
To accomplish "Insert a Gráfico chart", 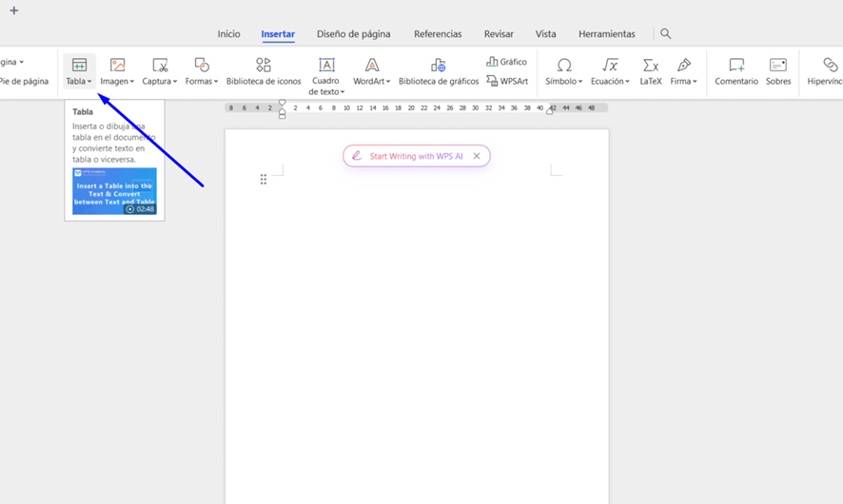I will click(x=506, y=62).
